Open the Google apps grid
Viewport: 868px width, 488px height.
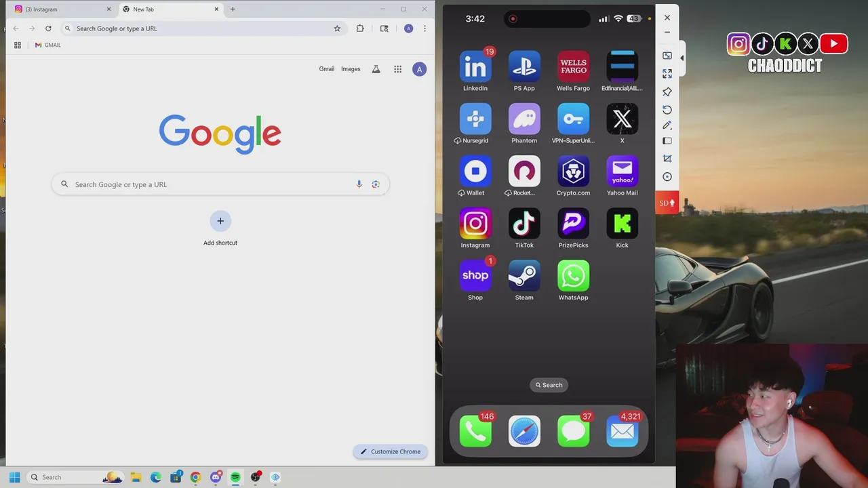pyautogui.click(x=398, y=69)
